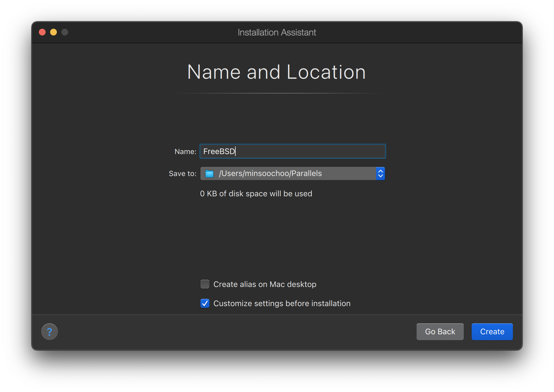Uncheck Customize settings before installation
554x392 pixels.
click(x=205, y=303)
